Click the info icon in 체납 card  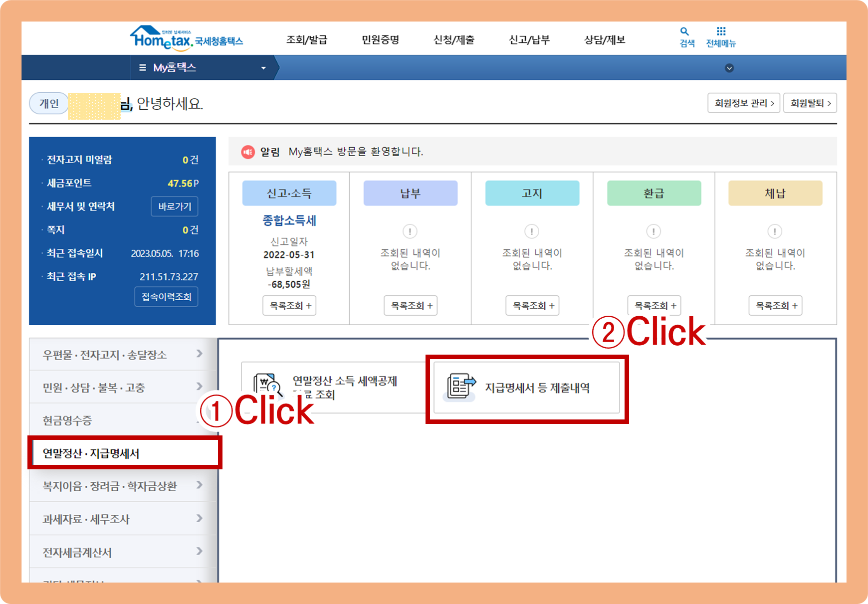(775, 231)
